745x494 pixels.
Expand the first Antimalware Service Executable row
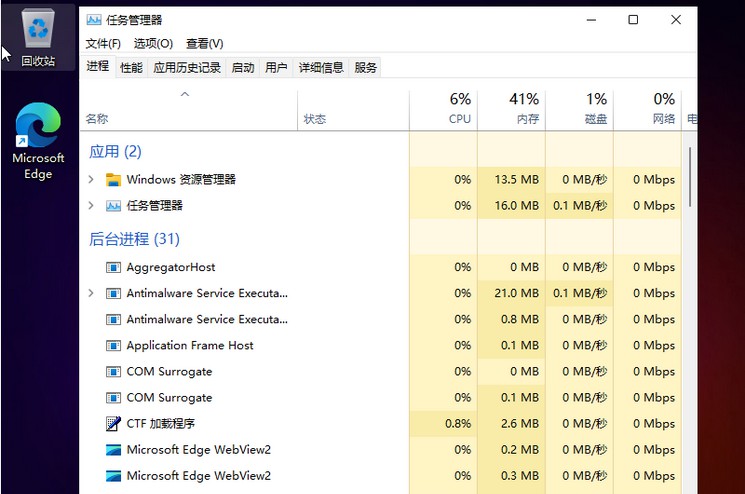coord(91,294)
